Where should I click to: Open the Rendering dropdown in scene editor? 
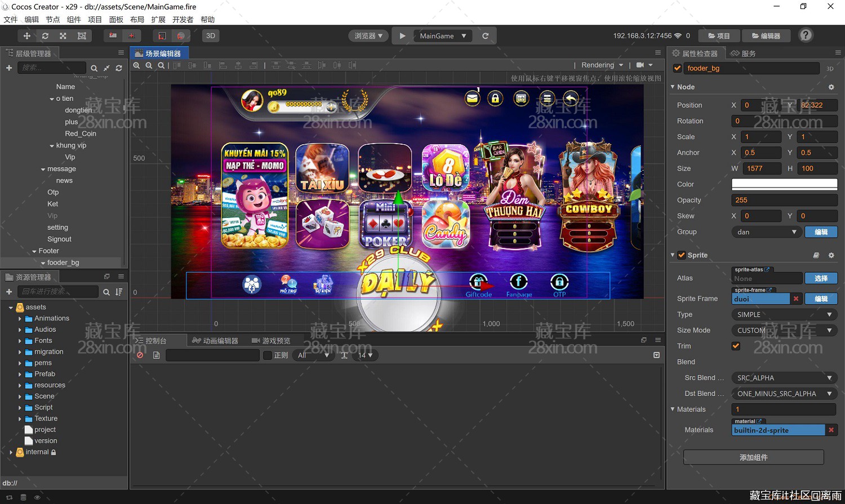tap(602, 65)
